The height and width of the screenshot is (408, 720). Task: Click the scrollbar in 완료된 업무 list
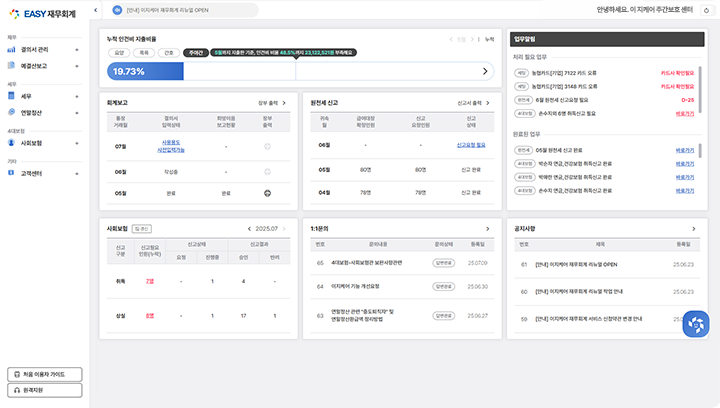point(700,151)
